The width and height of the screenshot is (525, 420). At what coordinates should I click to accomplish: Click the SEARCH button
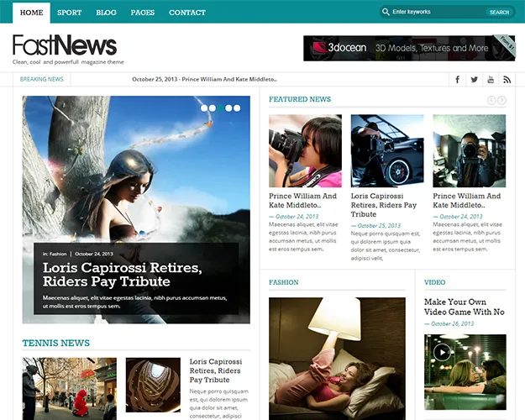(499, 12)
